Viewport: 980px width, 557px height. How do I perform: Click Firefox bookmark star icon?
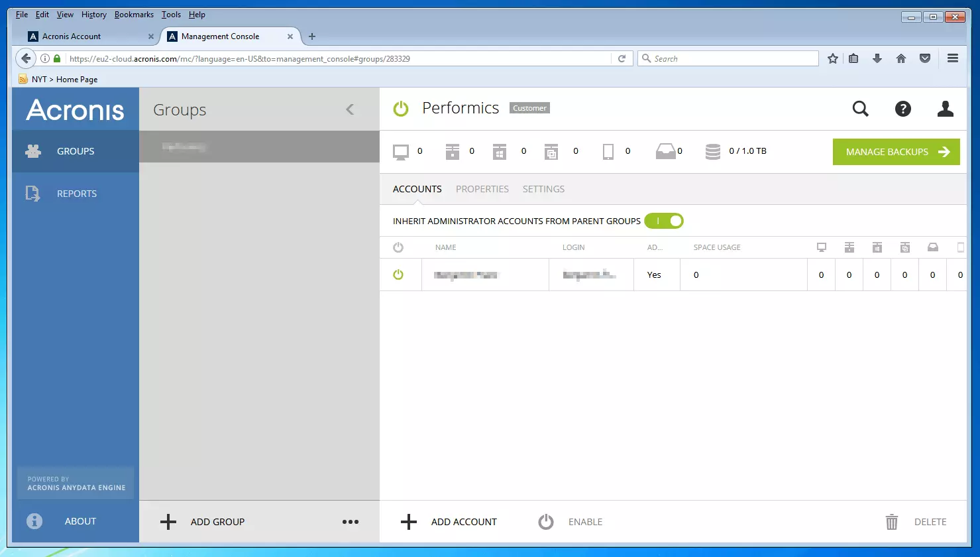pyautogui.click(x=833, y=58)
